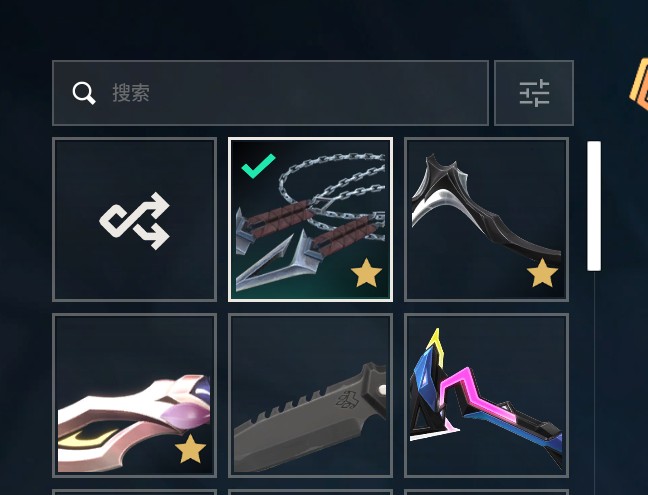Select the chained kunai melee skin

[310, 219]
